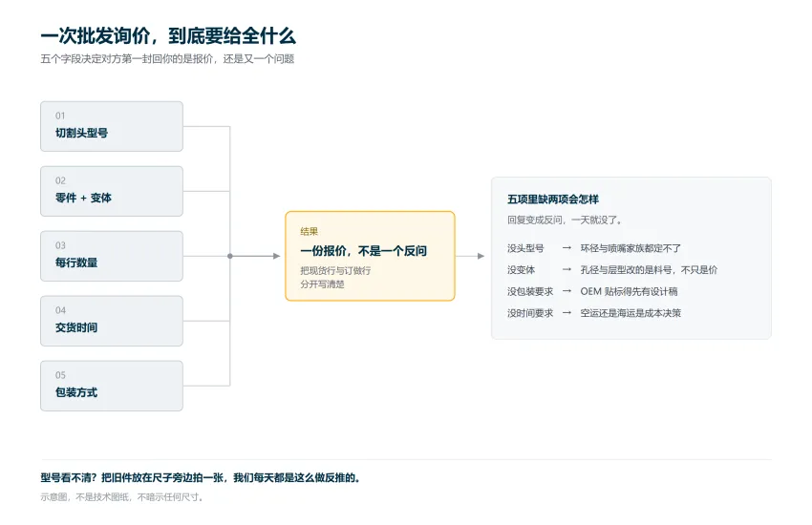The height and width of the screenshot is (525, 812).
Task: Select the 03 每行数量 card
Action: 112,256
